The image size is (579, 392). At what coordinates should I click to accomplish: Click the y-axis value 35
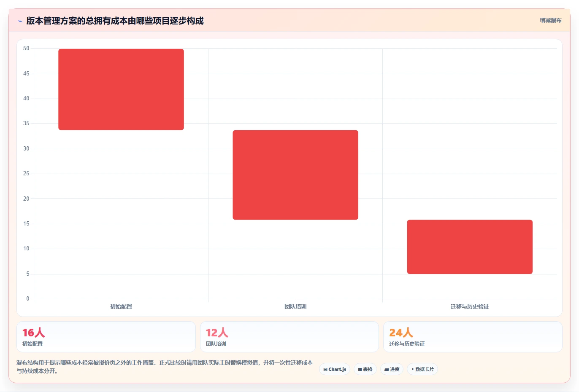tap(26, 124)
